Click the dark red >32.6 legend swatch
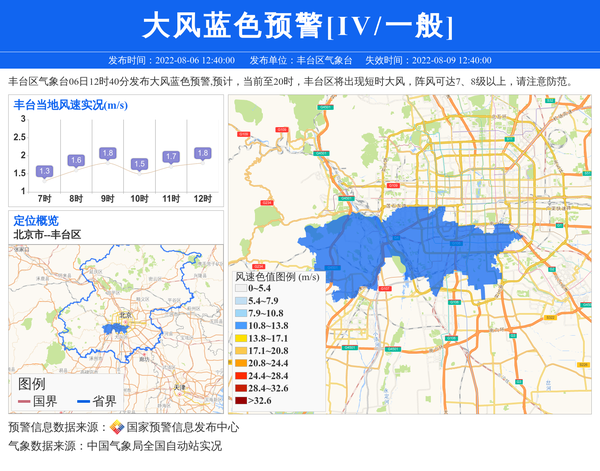This screenshot has width=600, height=471. pos(240,401)
